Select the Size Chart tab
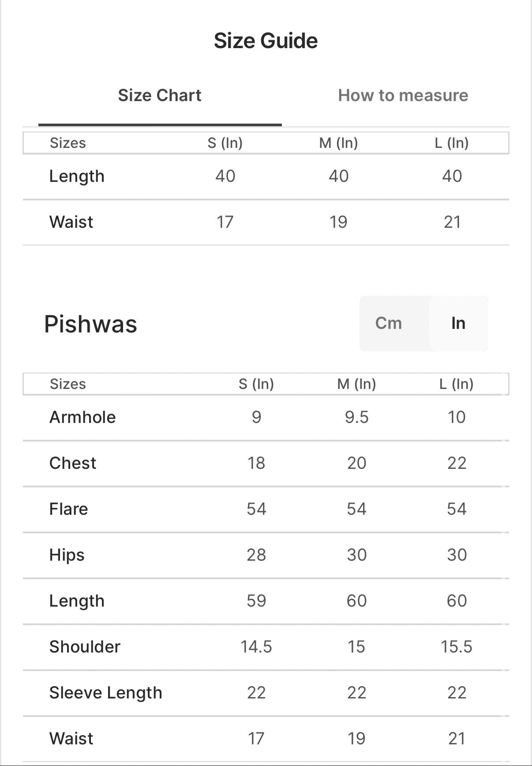 [x=160, y=95]
